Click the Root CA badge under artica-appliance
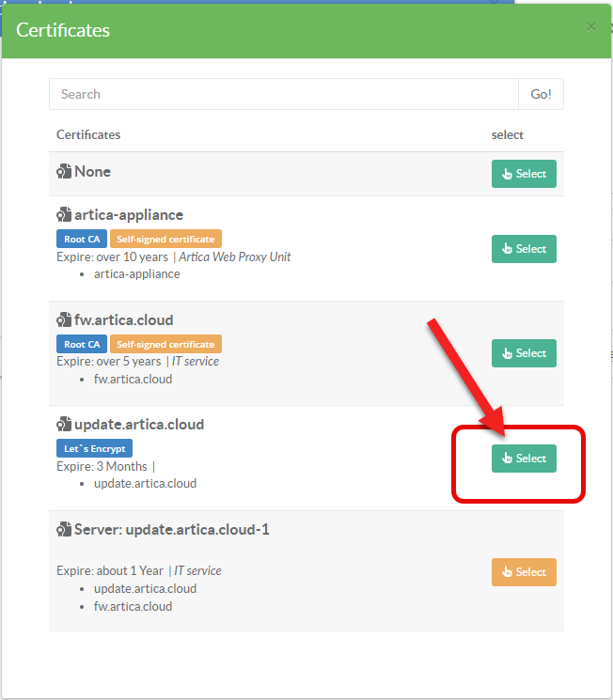 pyautogui.click(x=82, y=240)
